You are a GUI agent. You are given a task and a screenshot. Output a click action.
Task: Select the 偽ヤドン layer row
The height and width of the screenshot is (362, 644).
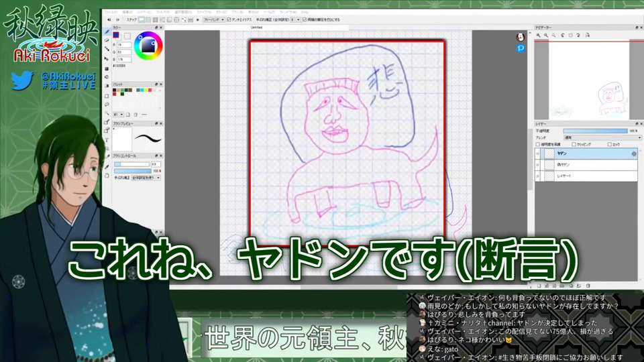(588, 165)
